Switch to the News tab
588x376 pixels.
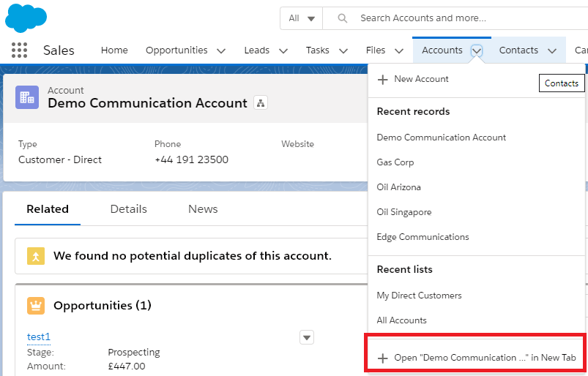pyautogui.click(x=203, y=209)
